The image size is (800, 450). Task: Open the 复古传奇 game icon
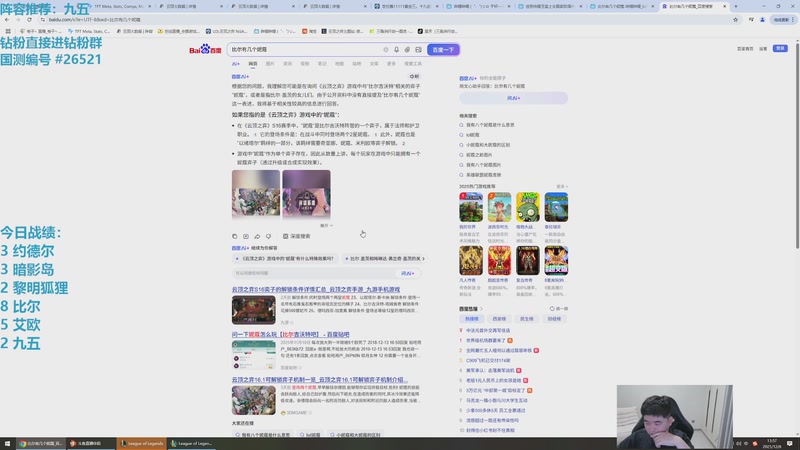(x=528, y=261)
